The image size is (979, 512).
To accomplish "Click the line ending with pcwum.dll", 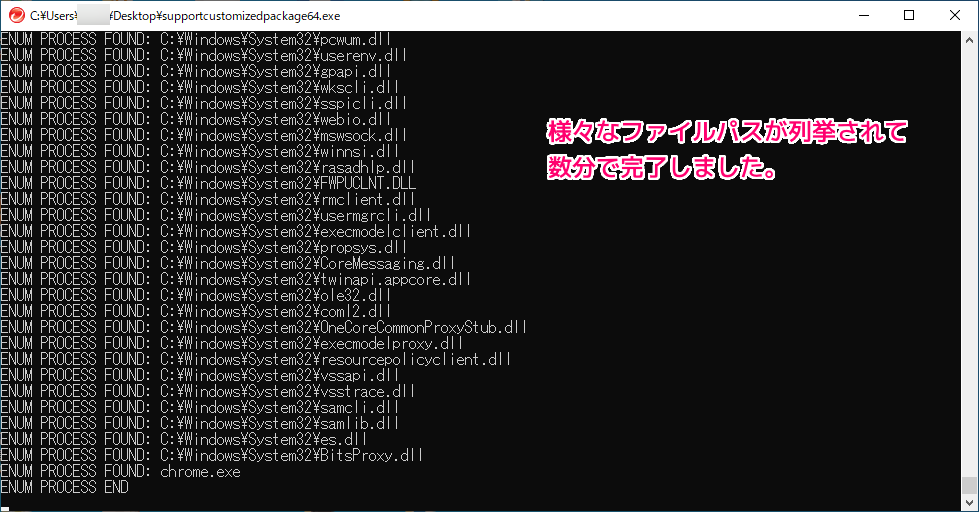I will [195, 39].
